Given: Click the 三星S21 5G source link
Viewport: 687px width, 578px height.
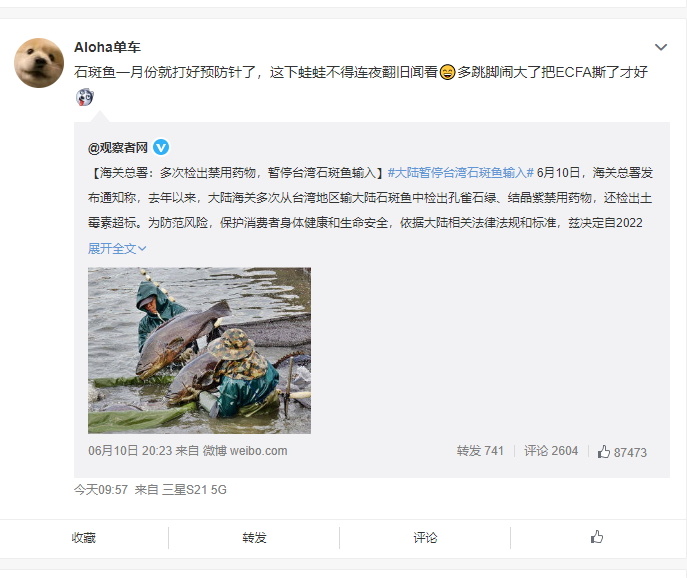Looking at the screenshot, I should pos(194,489).
